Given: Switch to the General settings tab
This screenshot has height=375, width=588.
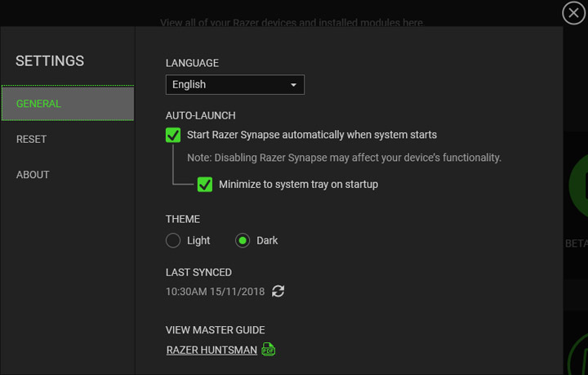Looking at the screenshot, I should [x=68, y=104].
